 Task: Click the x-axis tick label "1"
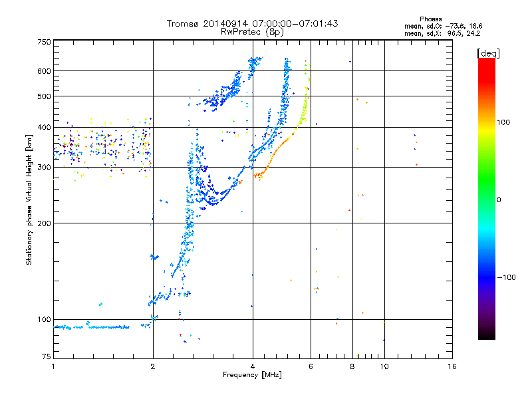(53, 366)
